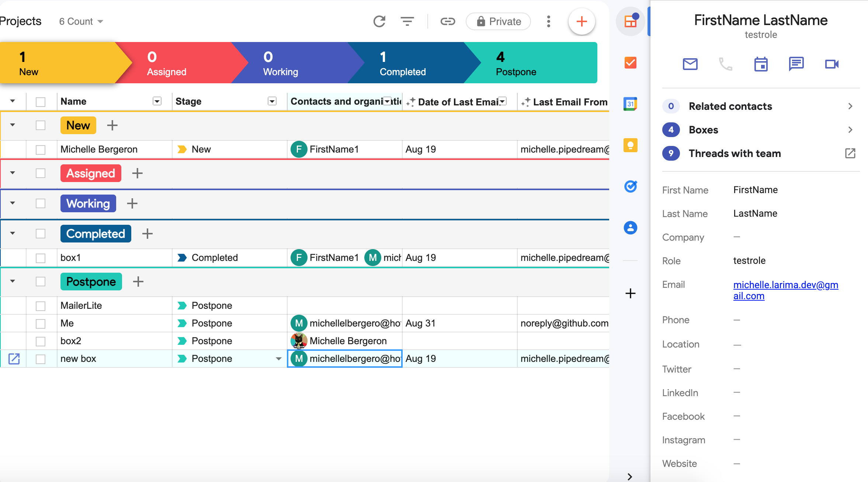Viewport: 868px width, 482px height.
Task: Expand Related contacts section
Action: [761, 106]
